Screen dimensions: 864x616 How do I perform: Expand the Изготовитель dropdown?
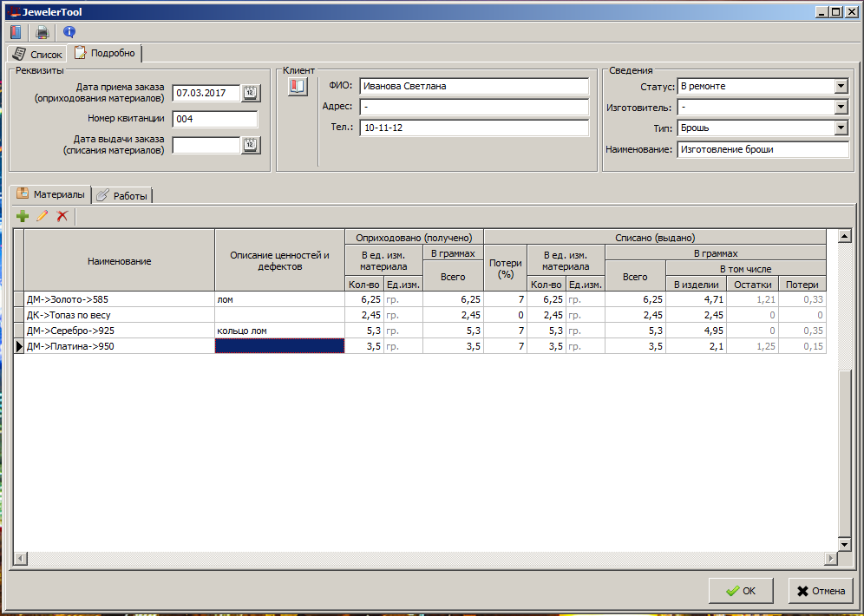841,107
